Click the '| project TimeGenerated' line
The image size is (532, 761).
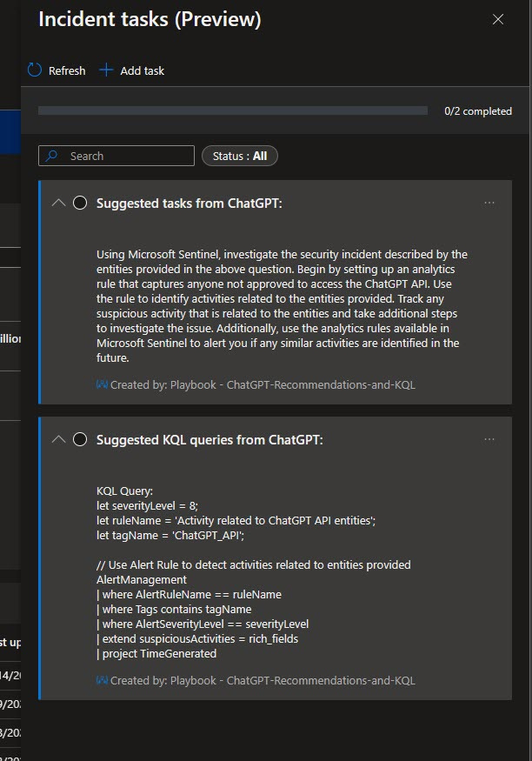pos(156,653)
